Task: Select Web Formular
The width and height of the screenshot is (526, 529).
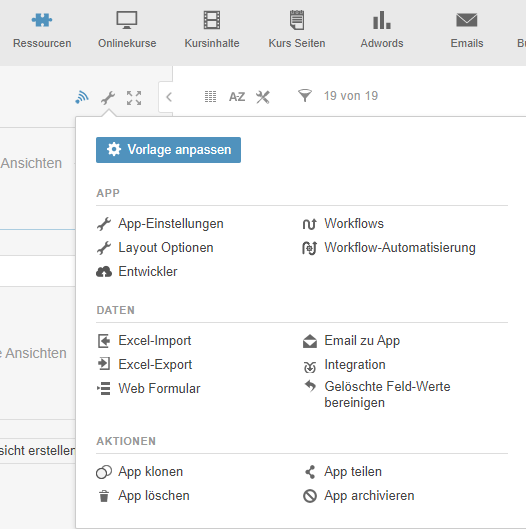Action: click(x=148, y=389)
